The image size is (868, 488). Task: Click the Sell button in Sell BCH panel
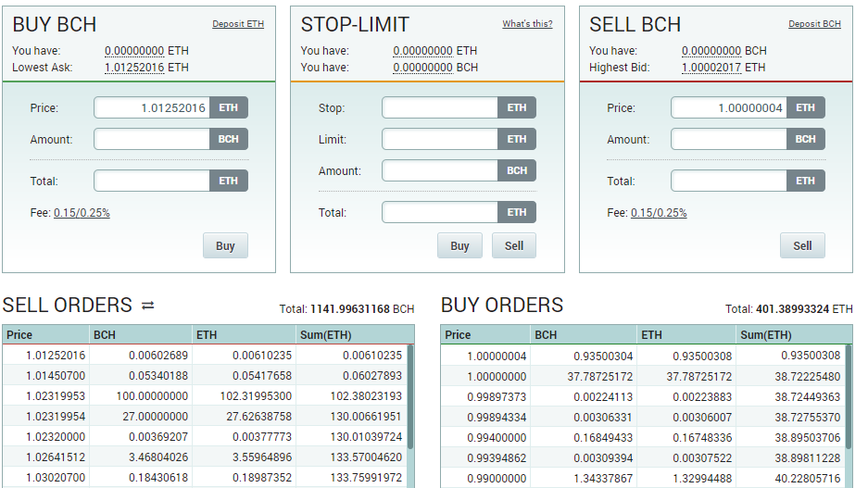click(x=802, y=245)
